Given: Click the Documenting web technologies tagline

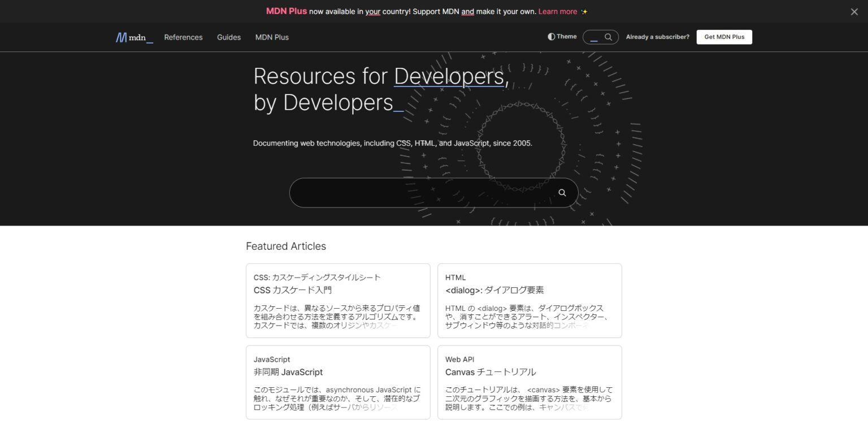Looking at the screenshot, I should (393, 143).
